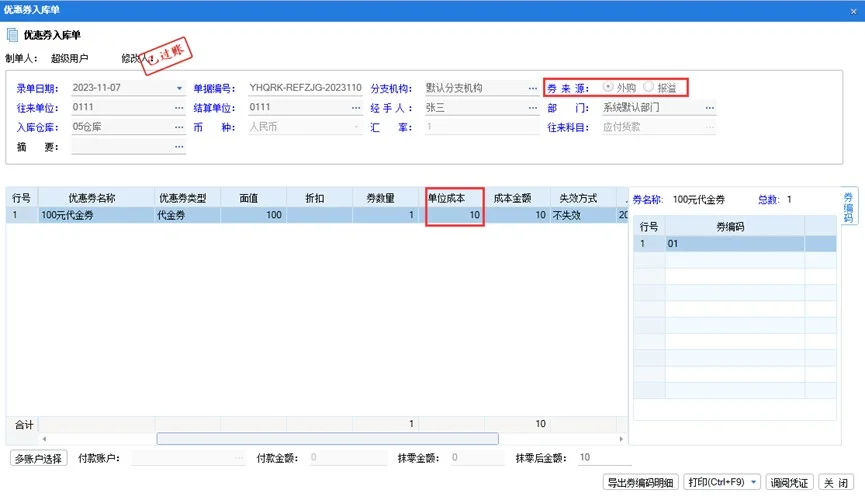Click the 多账户选择 button
The image size is (865, 500).
pos(39,459)
